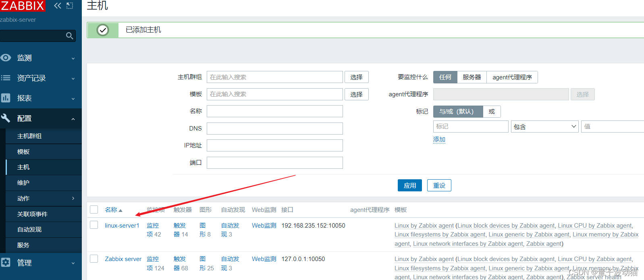Collapse the sidebar with double-arrow icon
644x280 pixels.
pyautogui.click(x=58, y=6)
